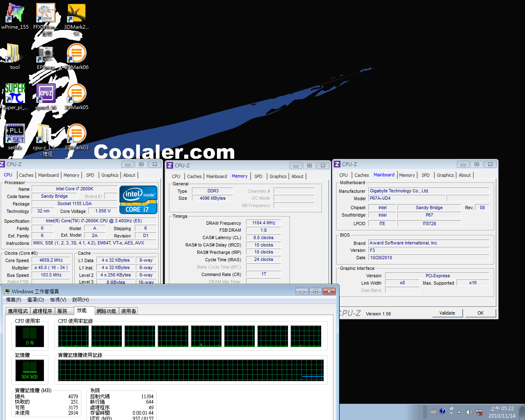Select CPU tab in middle CPU-Z window

176,176
